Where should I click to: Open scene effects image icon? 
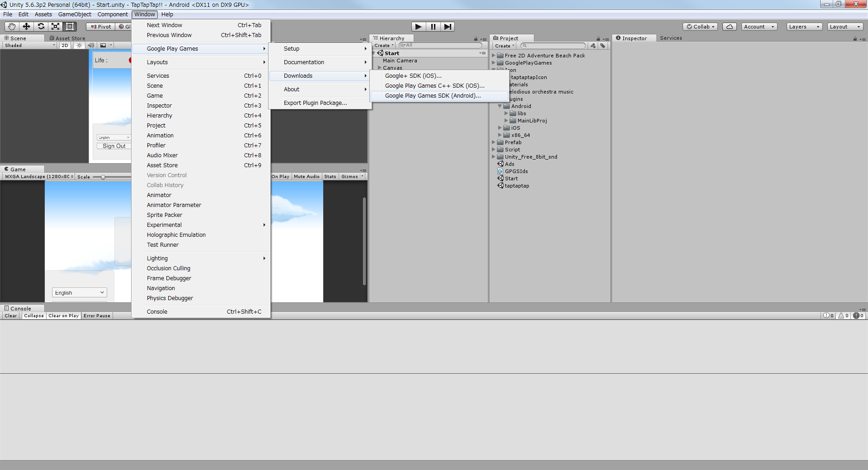tap(103, 45)
